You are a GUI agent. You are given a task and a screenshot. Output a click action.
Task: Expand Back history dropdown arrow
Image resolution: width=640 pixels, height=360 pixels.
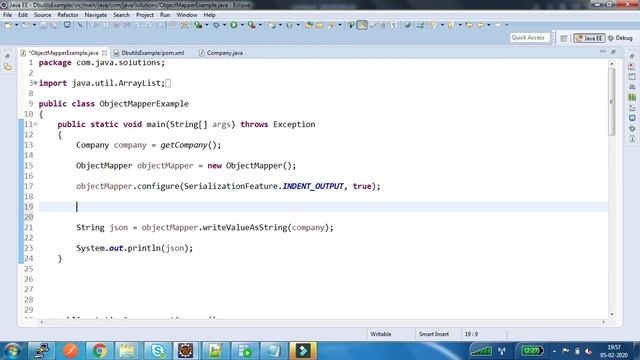tap(489, 25)
